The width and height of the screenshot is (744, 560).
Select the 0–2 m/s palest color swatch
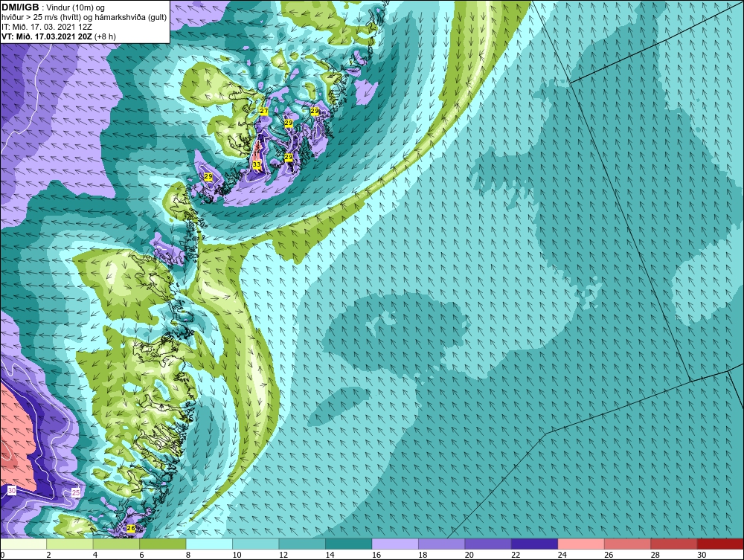coord(23,544)
